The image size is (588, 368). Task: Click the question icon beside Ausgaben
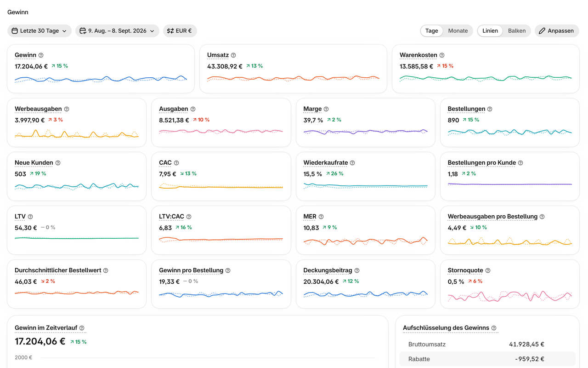[193, 109]
